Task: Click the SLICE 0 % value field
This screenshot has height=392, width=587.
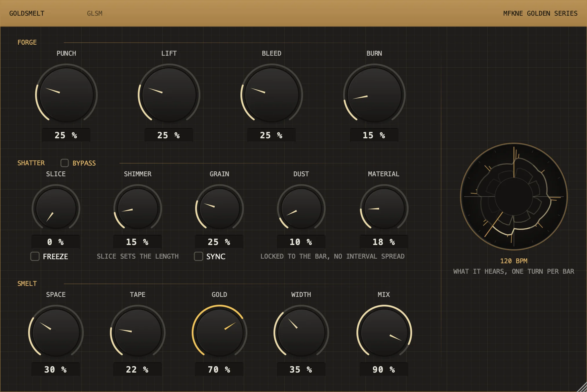Action: (x=56, y=242)
